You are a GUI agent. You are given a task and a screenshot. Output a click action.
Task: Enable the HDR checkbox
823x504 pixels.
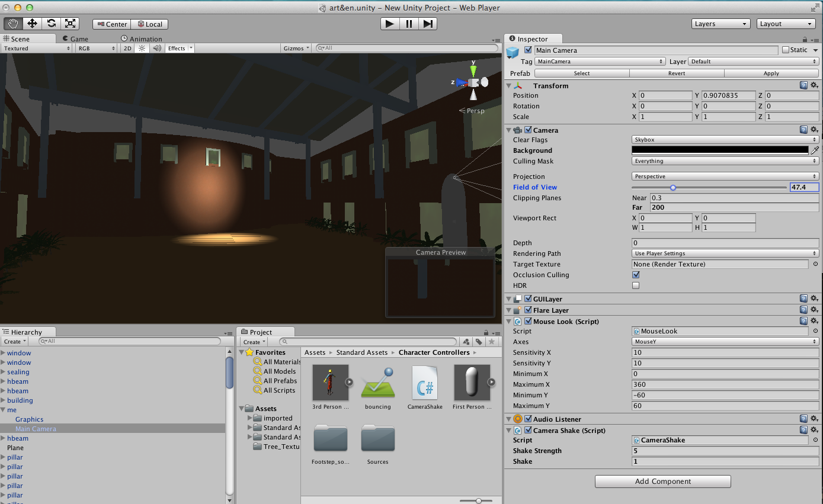tap(636, 285)
